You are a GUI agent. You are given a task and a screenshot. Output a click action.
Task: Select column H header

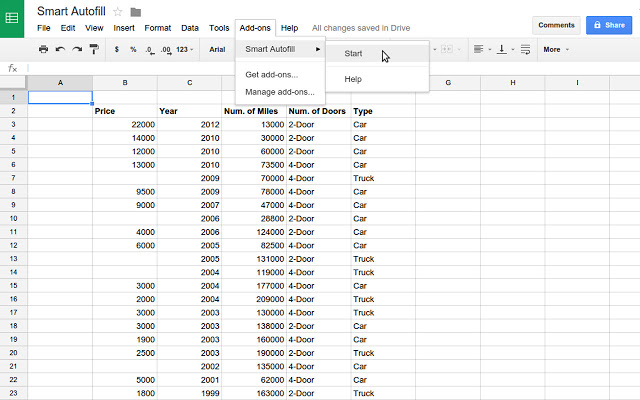click(x=512, y=83)
